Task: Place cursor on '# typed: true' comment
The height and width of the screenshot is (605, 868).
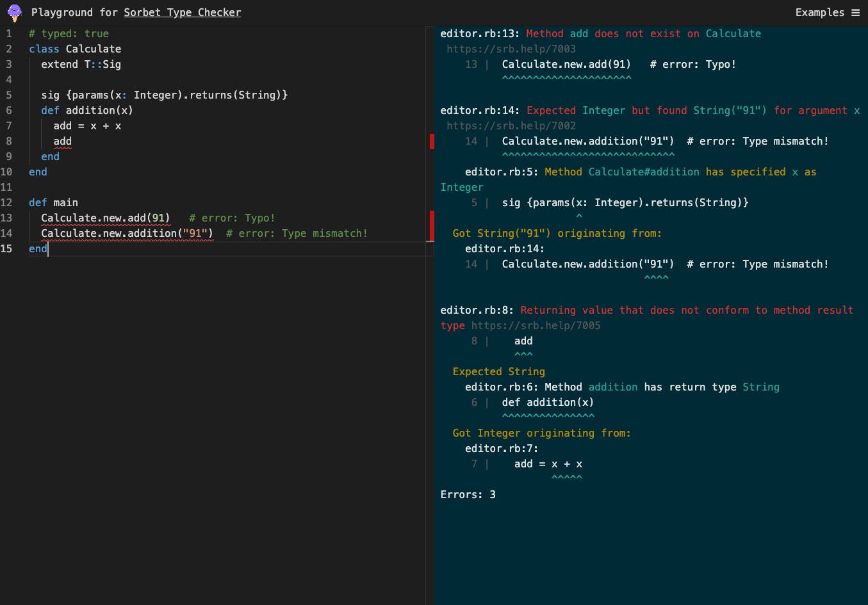Action: tap(69, 33)
